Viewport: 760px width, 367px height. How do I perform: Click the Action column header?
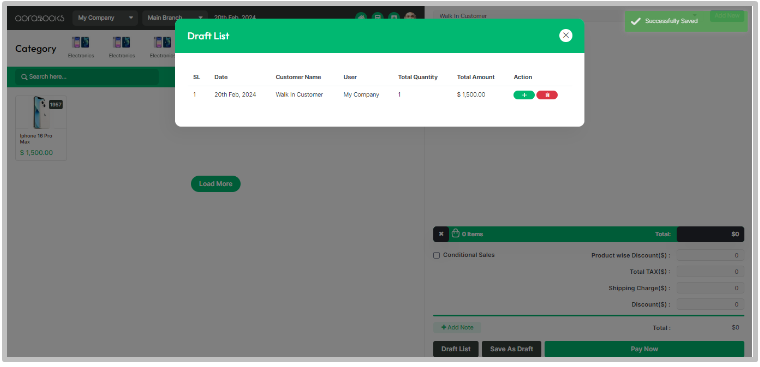(x=522, y=77)
